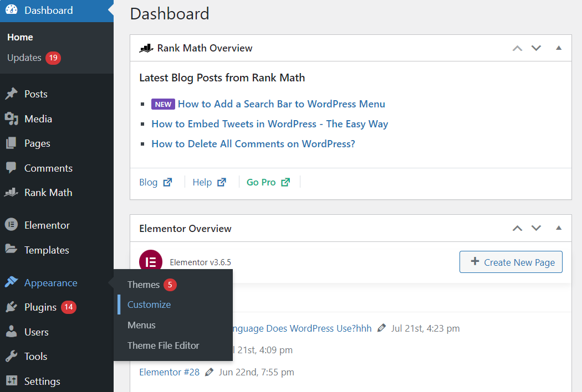Open the Media library icon
582x392 pixels.
(12, 118)
